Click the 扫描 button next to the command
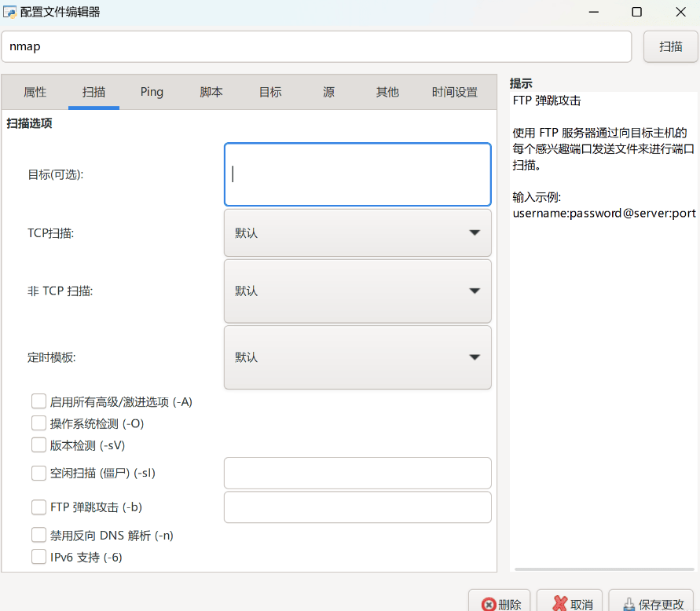700x611 pixels. pos(670,46)
